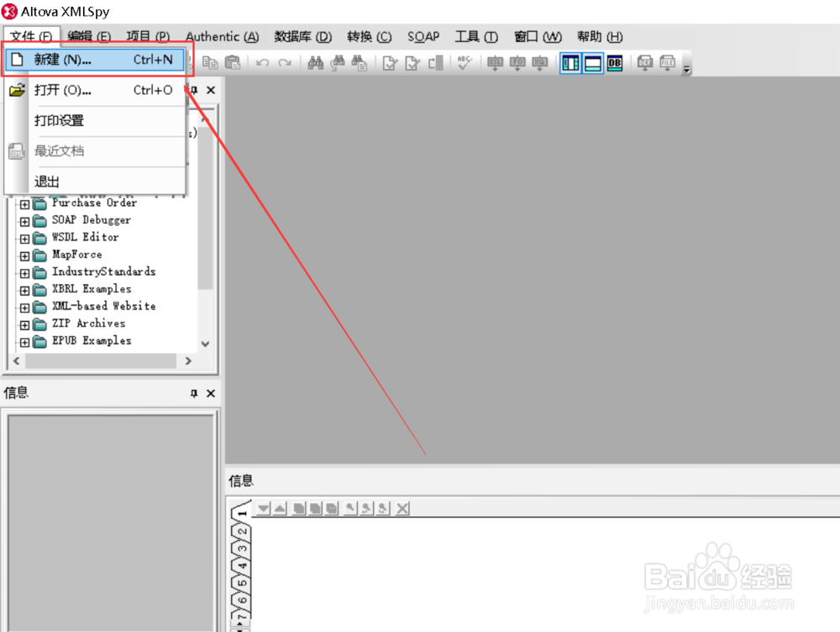840x632 pixels.
Task: Switch to message tab 2
Action: (x=242, y=532)
